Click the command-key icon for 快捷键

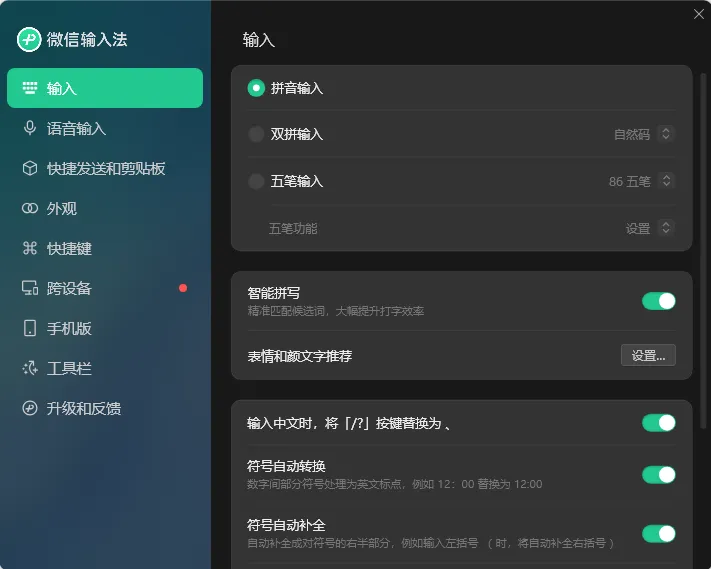pyautogui.click(x=30, y=248)
